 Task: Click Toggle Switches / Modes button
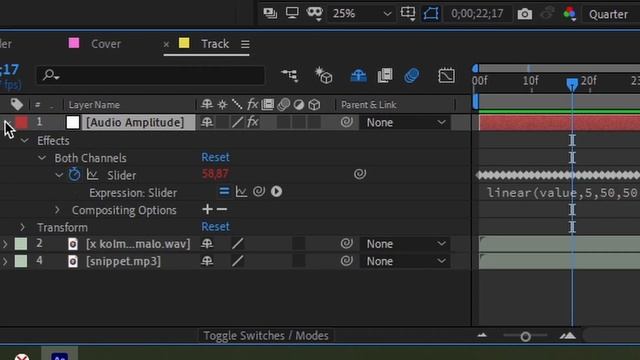[x=266, y=336]
